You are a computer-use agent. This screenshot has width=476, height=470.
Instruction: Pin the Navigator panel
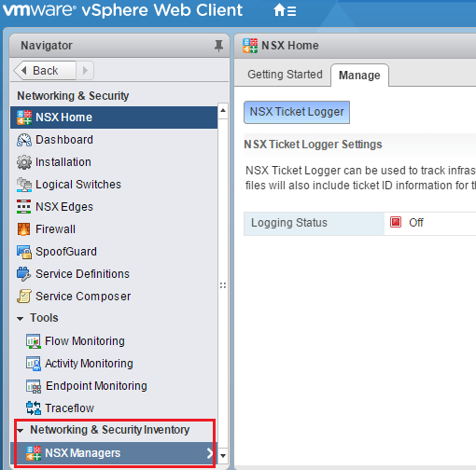click(218, 46)
